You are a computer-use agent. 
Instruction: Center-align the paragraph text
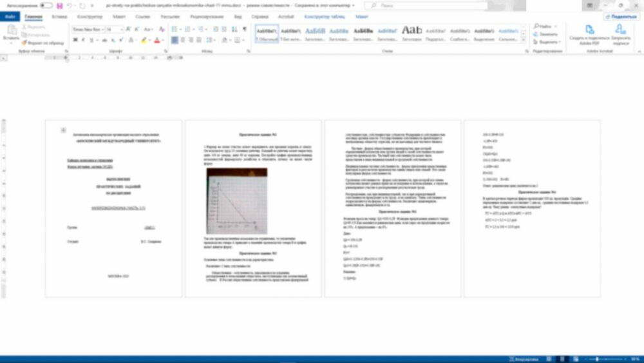point(183,40)
